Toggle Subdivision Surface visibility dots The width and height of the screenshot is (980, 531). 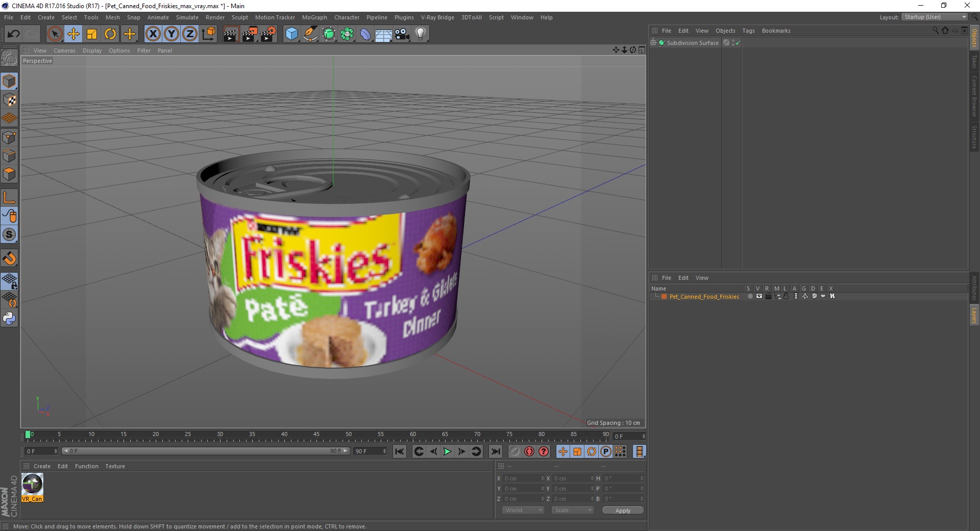pos(733,43)
